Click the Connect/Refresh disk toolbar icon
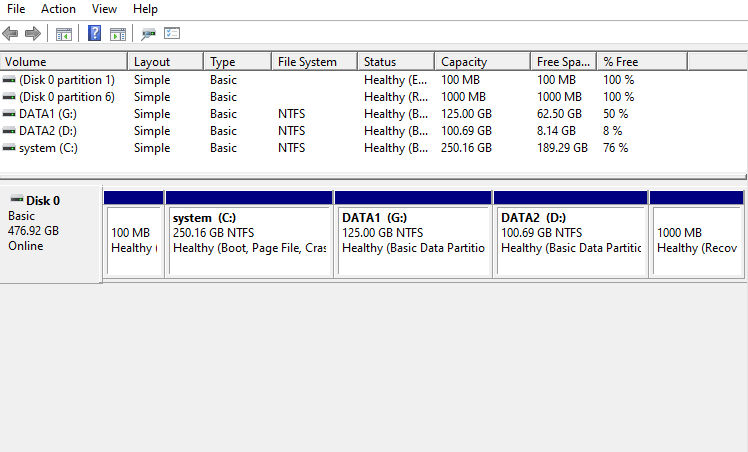 [148, 34]
